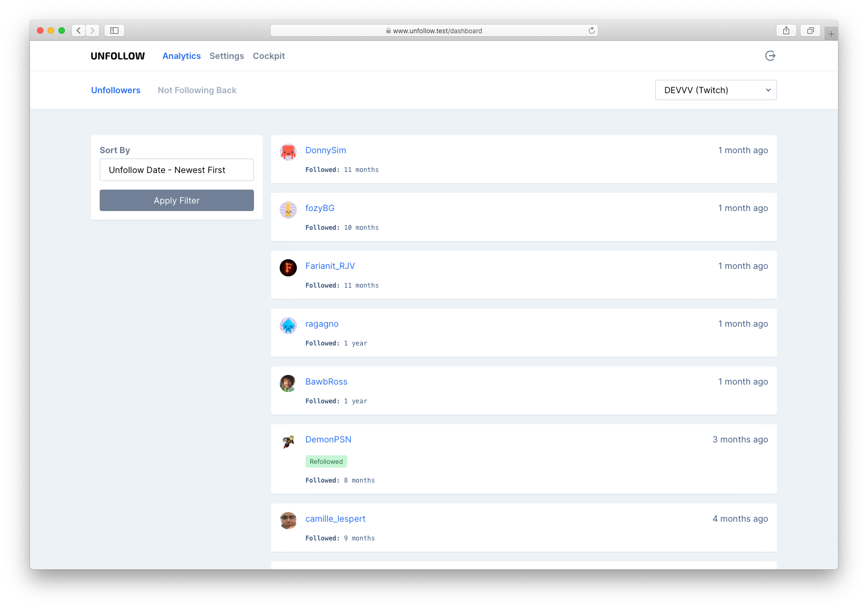This screenshot has width=868, height=609.
Task: Click '4 months ago' on camille_lespert row
Action: point(740,518)
